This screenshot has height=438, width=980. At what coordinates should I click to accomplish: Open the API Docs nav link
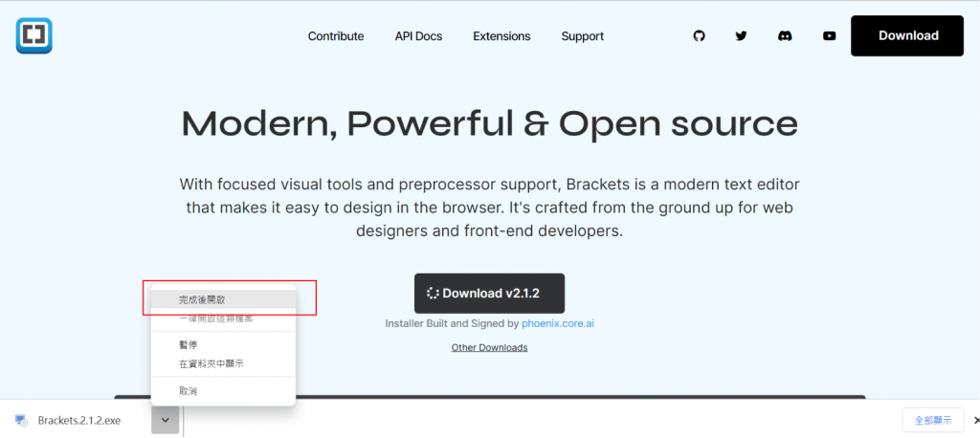pos(418,36)
